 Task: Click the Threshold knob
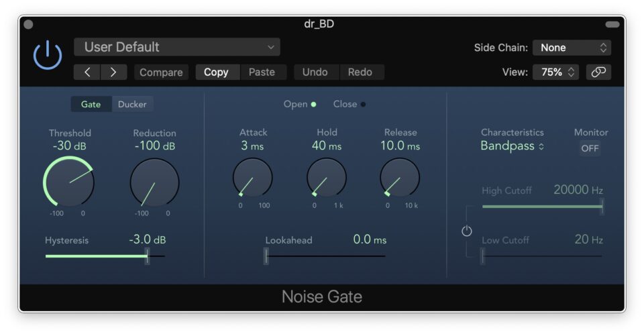pyautogui.click(x=69, y=182)
